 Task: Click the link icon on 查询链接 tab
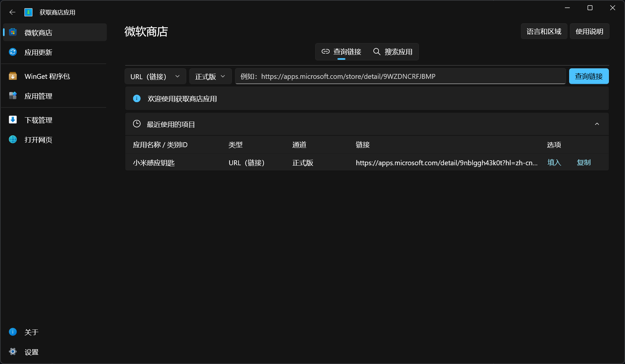click(x=325, y=52)
